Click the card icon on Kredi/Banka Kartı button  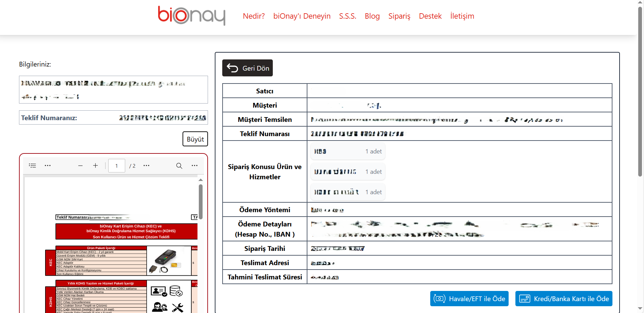(525, 299)
